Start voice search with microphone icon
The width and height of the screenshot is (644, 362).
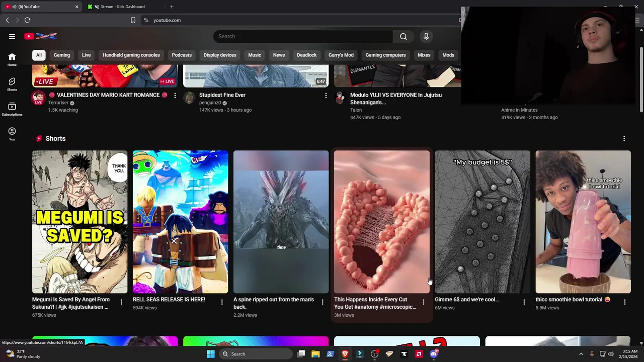[x=426, y=36]
